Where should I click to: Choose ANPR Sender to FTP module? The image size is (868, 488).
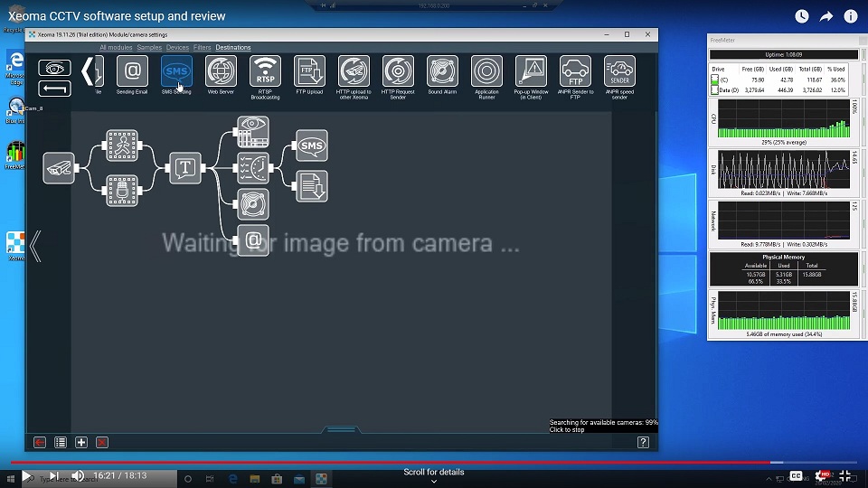(x=575, y=70)
